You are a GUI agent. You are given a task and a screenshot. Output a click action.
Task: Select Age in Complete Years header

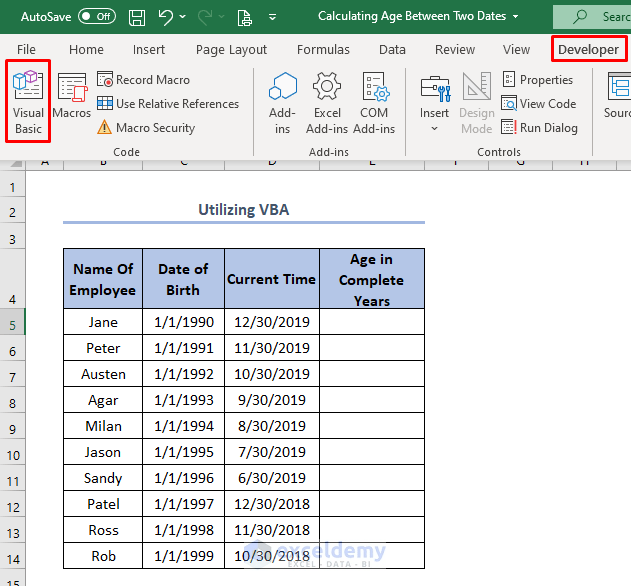(x=372, y=279)
